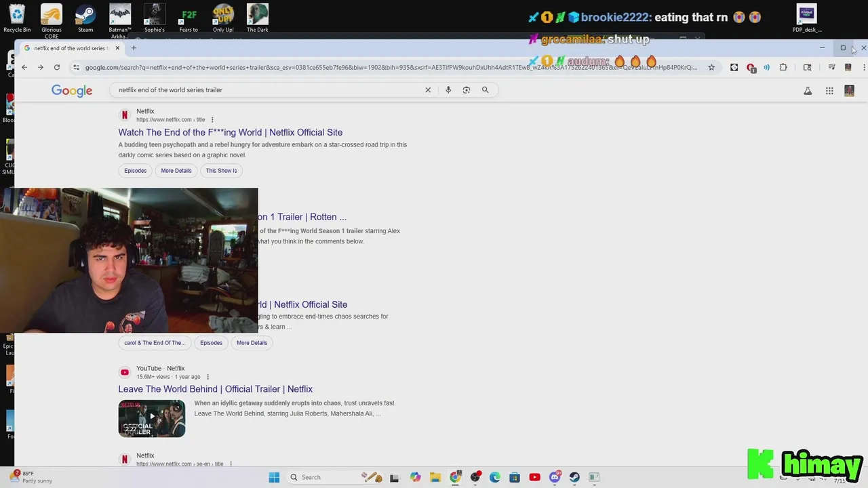Open the Chrome extensions puzzle icon
This screenshot has height=488, width=868.
[783, 67]
